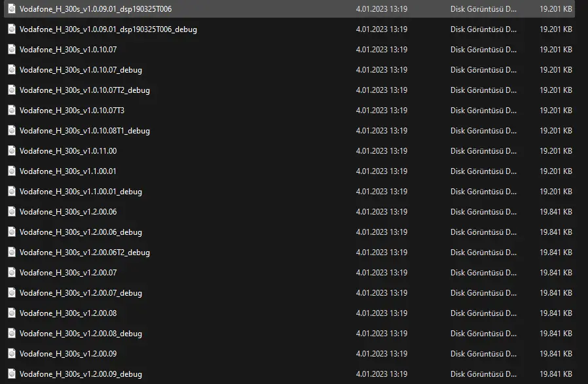Select file name Vodafone_H_300s_v1.2.00.09
Image resolution: width=588 pixels, height=384 pixels.
pos(68,354)
